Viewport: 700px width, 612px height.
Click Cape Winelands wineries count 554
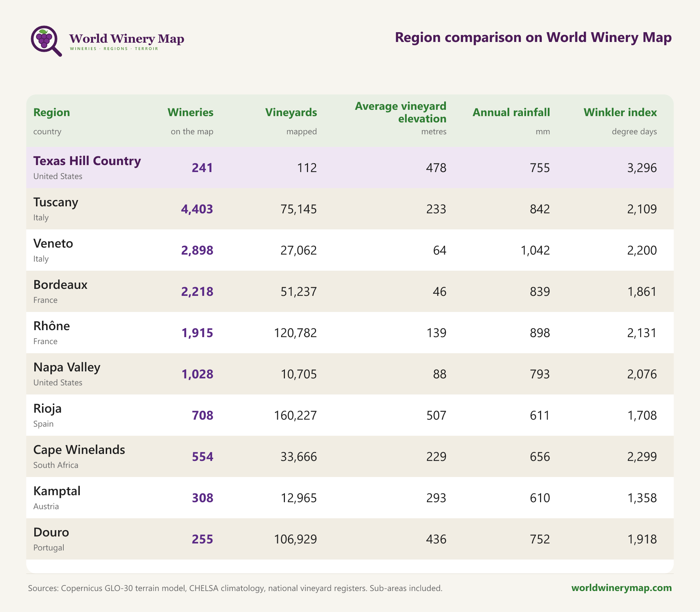point(203,457)
